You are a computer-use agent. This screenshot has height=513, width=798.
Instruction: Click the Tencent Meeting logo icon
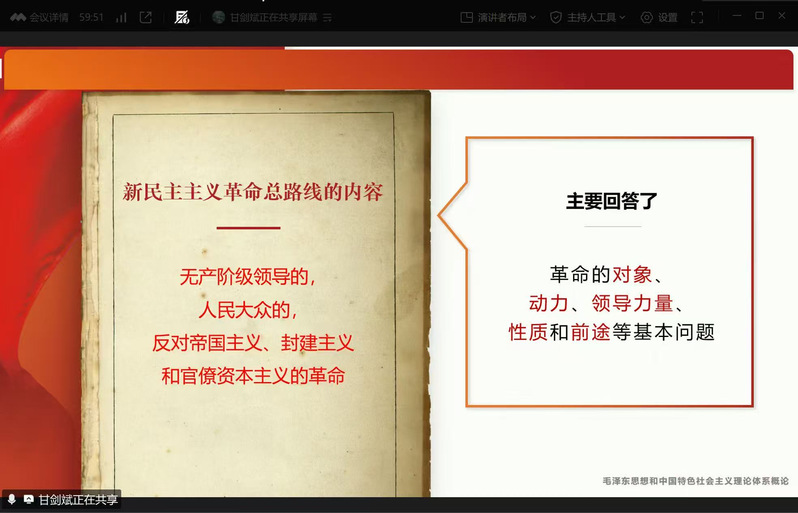[x=17, y=17]
